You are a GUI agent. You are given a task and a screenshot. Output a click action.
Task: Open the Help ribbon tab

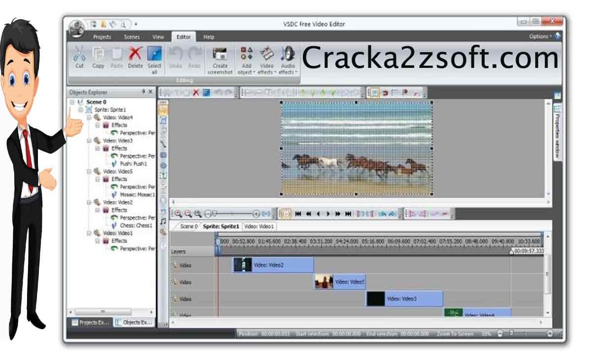(x=209, y=37)
